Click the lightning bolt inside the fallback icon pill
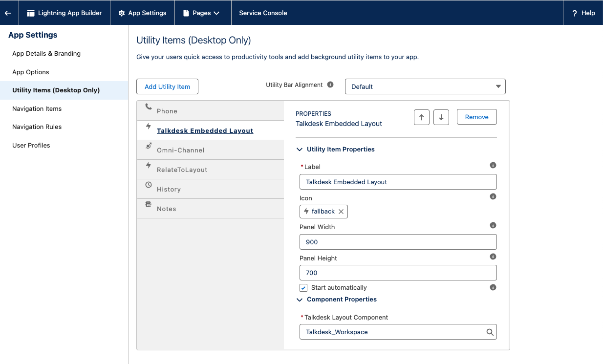 click(306, 212)
